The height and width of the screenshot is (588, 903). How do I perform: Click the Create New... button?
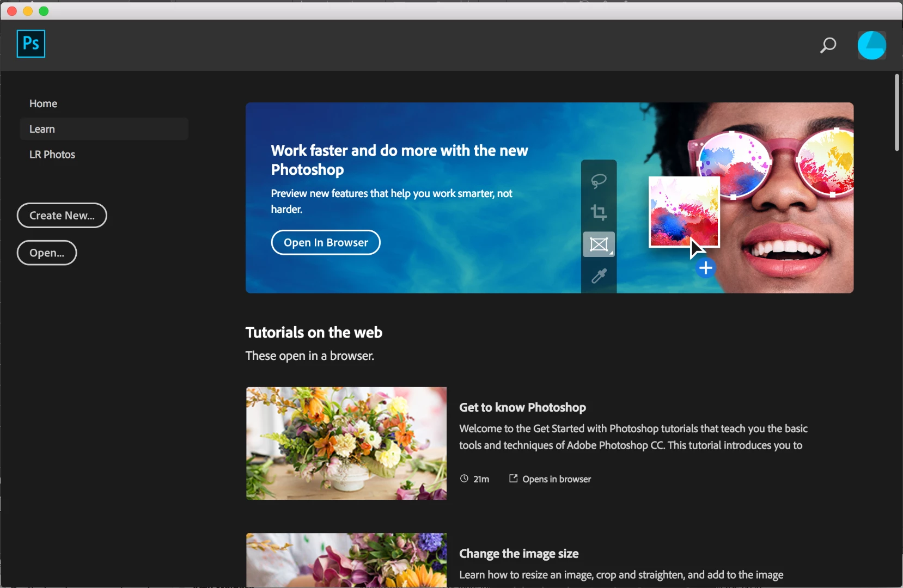click(62, 216)
